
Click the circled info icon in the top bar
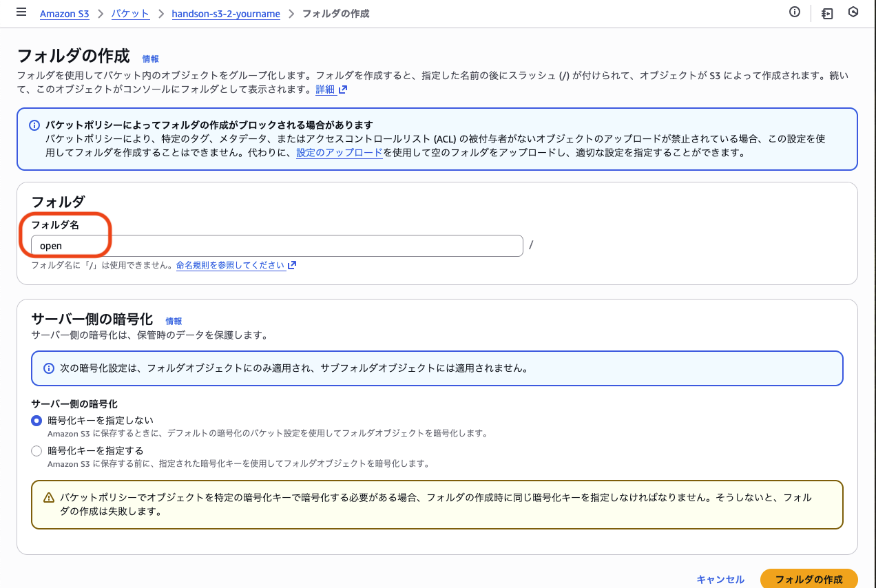794,12
